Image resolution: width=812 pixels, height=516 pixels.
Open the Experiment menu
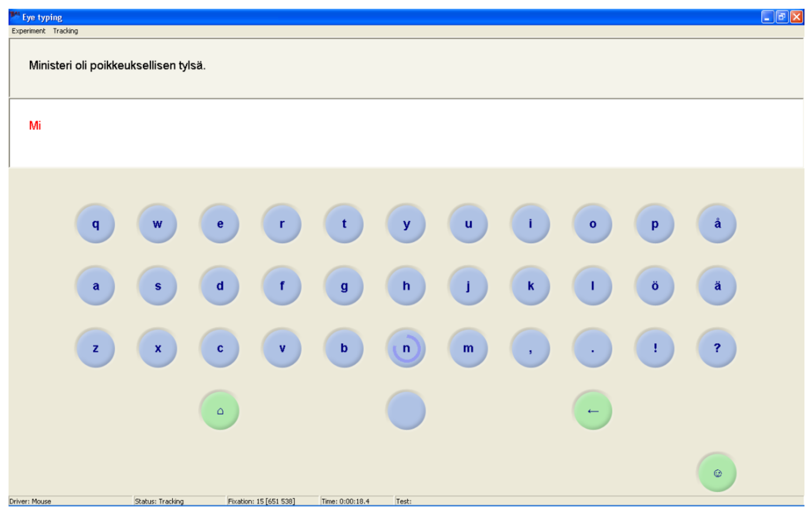28,31
